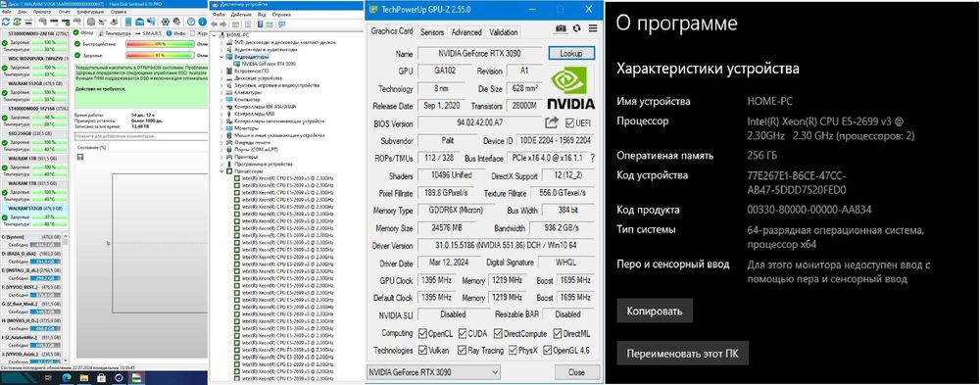The width and height of the screenshot is (980, 385).
Task: Open Microsoft Edge from the taskbar
Action: point(67,377)
